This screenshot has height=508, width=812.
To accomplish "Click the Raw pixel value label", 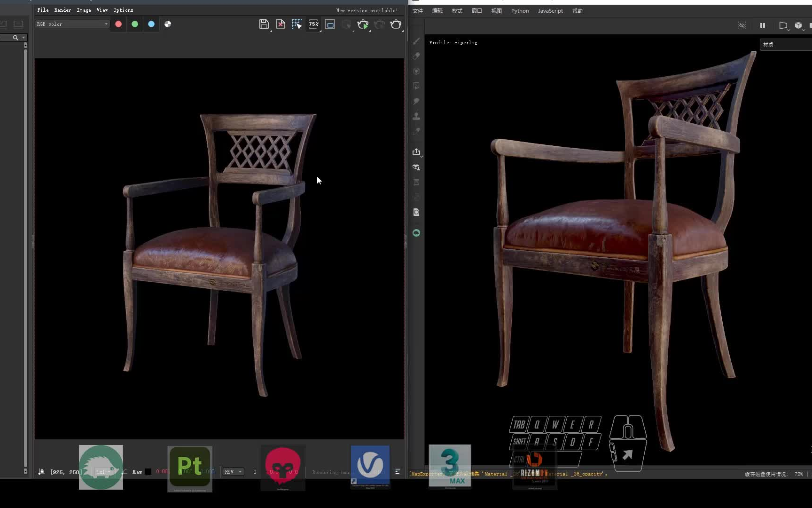I will coord(137,472).
